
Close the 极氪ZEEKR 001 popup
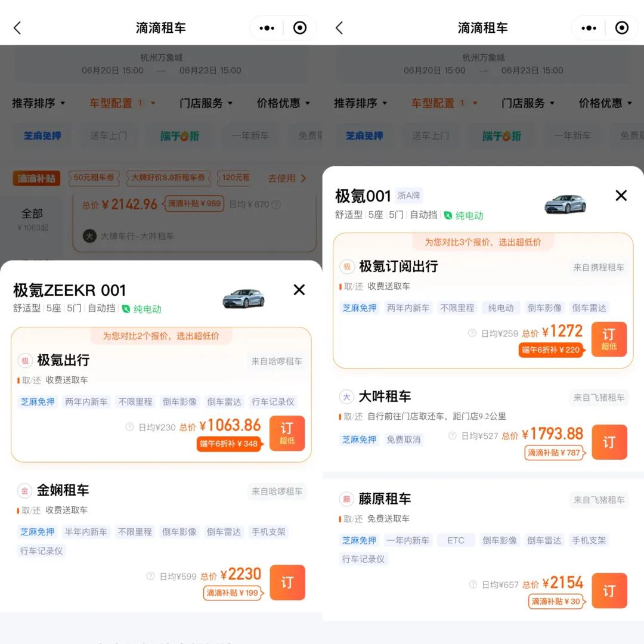click(x=299, y=290)
